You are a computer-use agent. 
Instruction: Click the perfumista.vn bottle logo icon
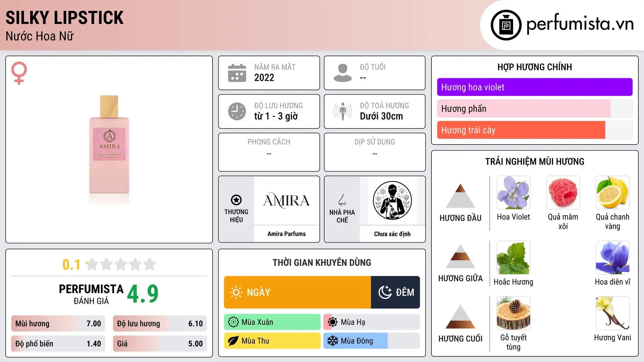pyautogui.click(x=506, y=25)
